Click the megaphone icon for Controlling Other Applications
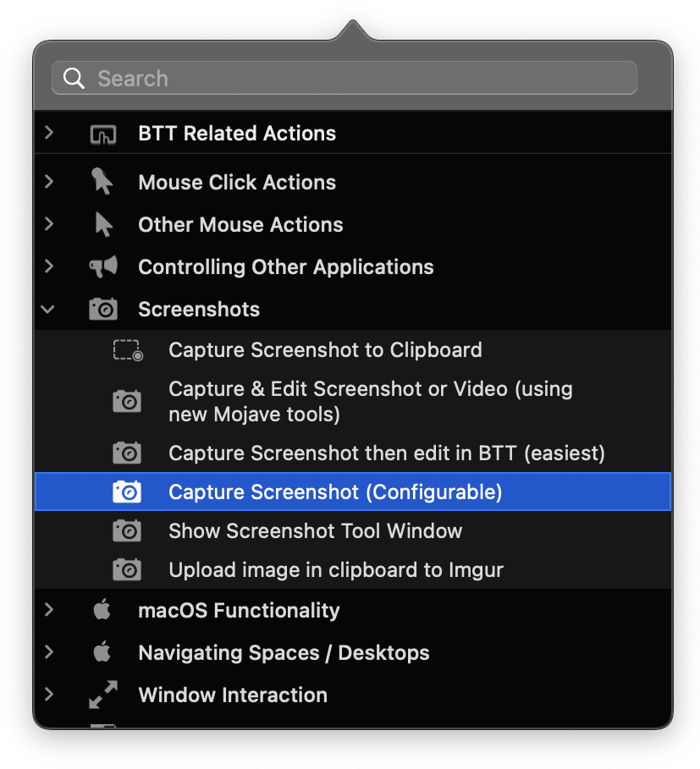This screenshot has height=769, width=700. 102,267
